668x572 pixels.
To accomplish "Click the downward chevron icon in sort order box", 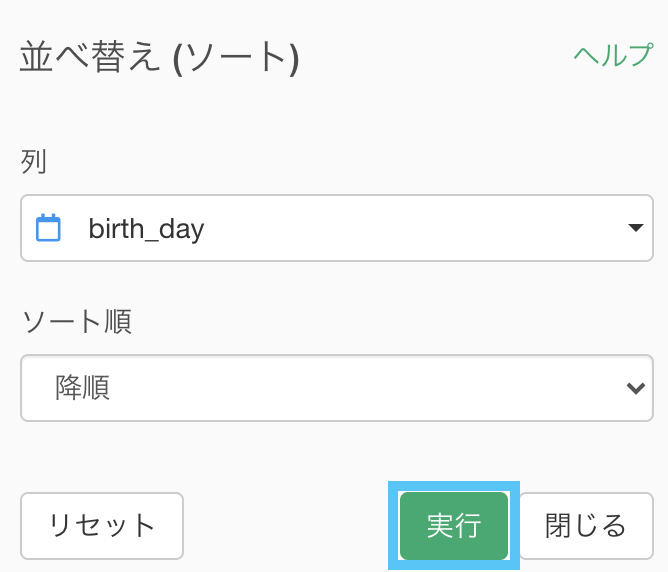I will tap(636, 388).
